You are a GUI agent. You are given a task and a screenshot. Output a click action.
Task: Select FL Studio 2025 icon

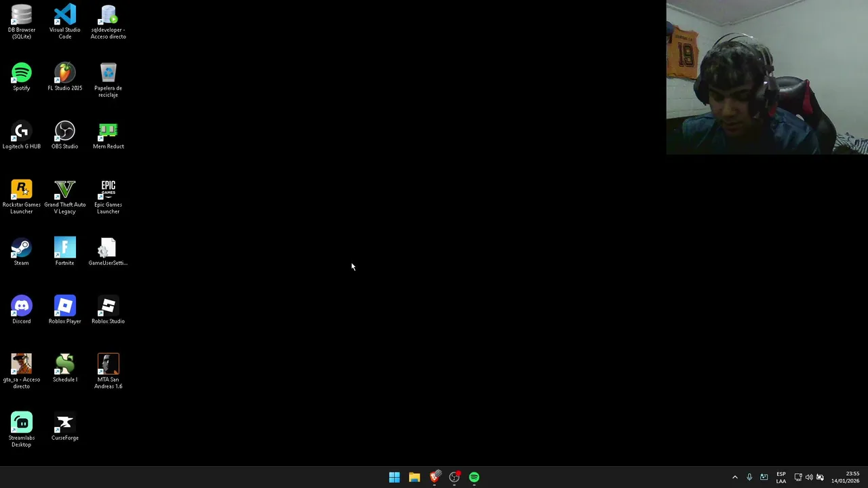[x=65, y=77]
